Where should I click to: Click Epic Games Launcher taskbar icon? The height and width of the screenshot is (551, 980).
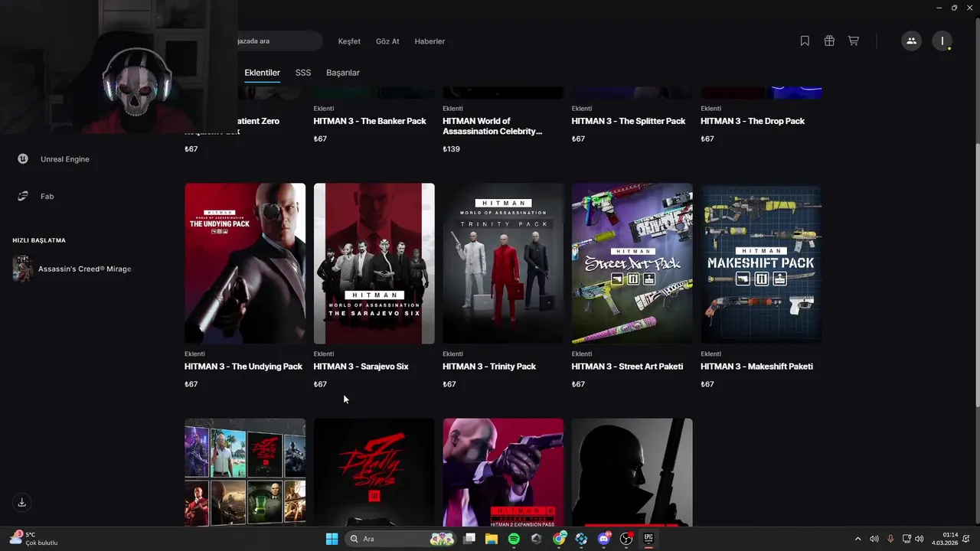tap(648, 539)
